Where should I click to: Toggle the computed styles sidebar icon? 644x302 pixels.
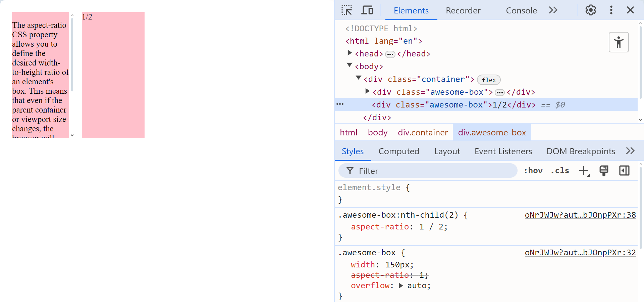624,171
